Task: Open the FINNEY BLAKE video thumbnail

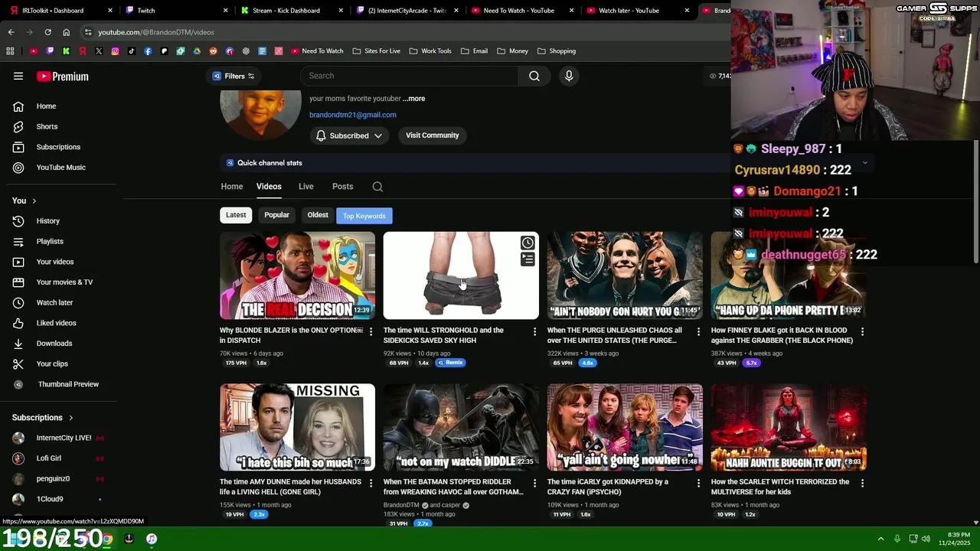Action: tap(789, 275)
